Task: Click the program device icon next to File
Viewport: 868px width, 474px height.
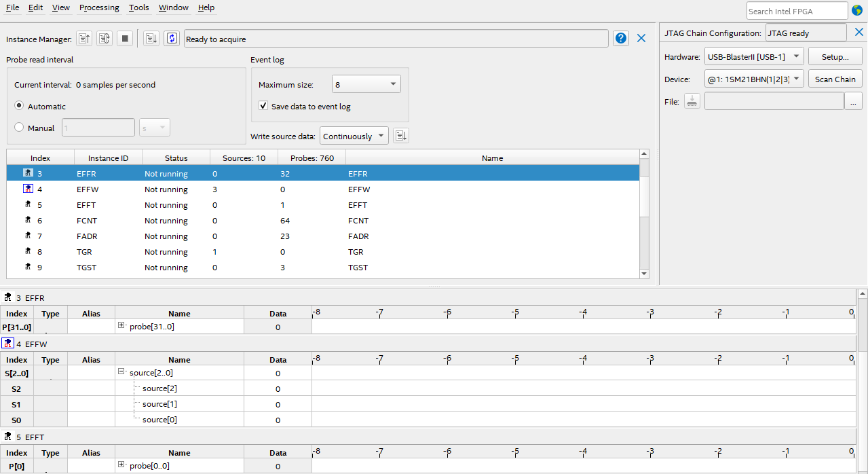Action: (x=692, y=101)
